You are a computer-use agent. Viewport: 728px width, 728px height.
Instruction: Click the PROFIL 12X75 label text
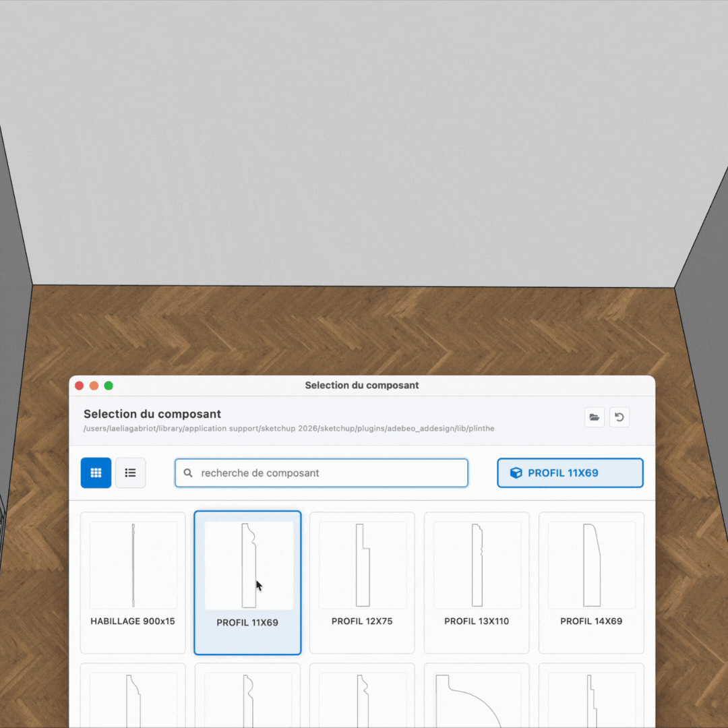click(362, 621)
